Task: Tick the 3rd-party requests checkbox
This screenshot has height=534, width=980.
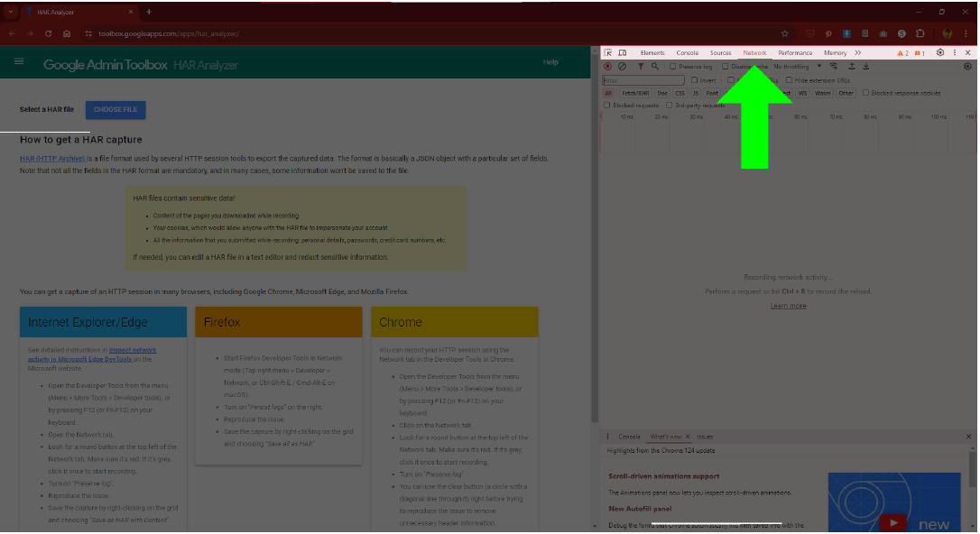Action: pyautogui.click(x=668, y=106)
